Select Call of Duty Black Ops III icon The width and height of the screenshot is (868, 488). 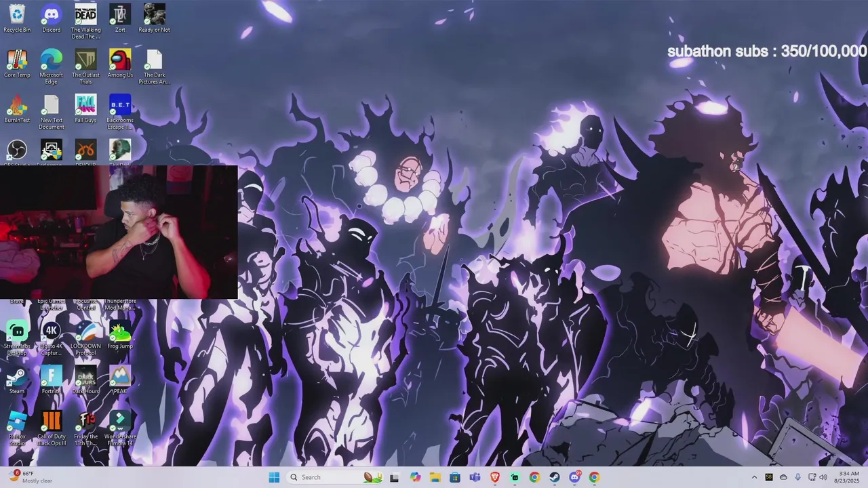(52, 428)
